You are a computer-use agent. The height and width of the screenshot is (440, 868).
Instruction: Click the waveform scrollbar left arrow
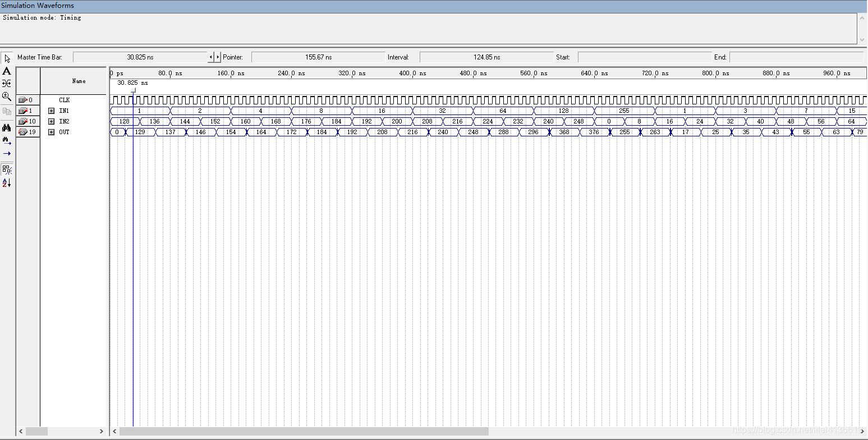pyautogui.click(x=115, y=431)
